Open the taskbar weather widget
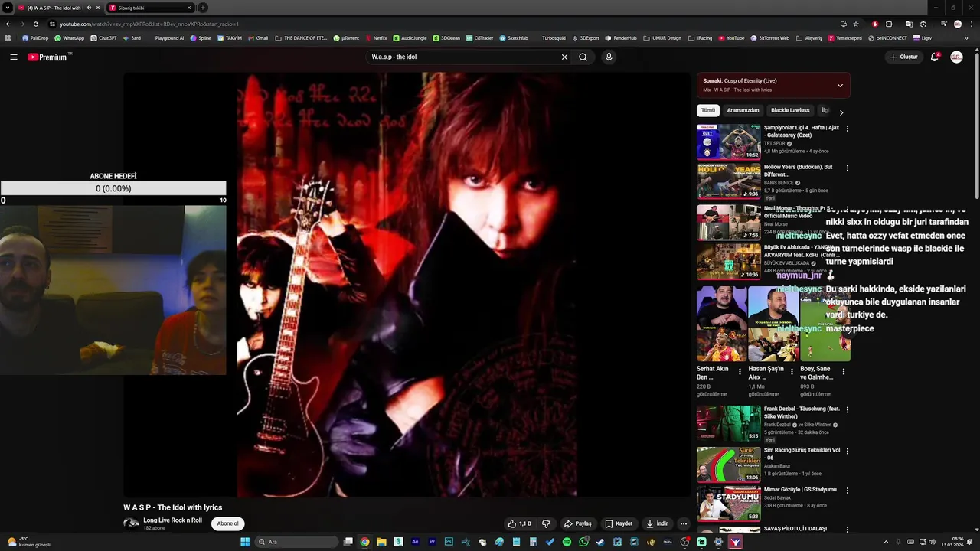The width and height of the screenshot is (980, 551). pyautogui.click(x=29, y=542)
